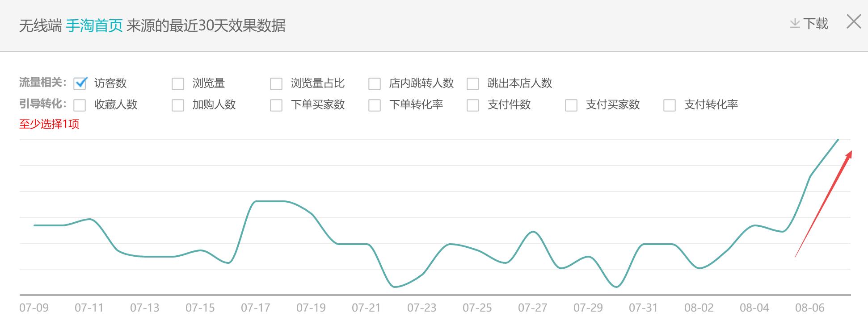Enable the 浏览量 checkbox

(178, 83)
